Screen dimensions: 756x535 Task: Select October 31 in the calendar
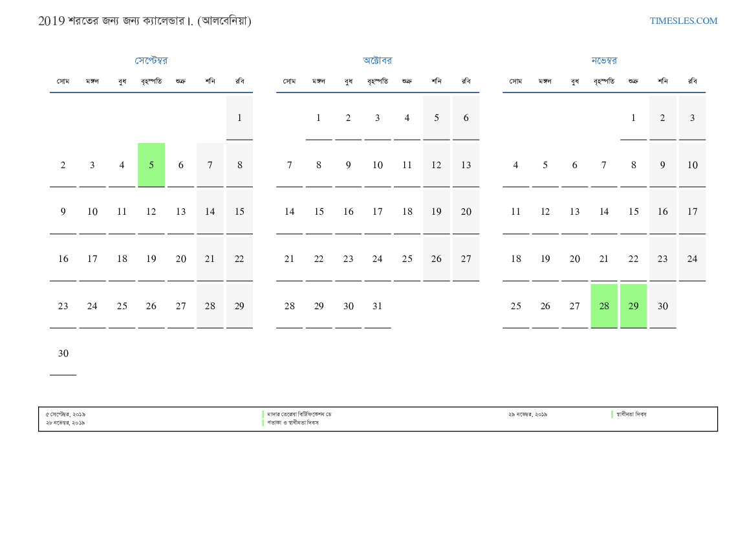click(377, 306)
